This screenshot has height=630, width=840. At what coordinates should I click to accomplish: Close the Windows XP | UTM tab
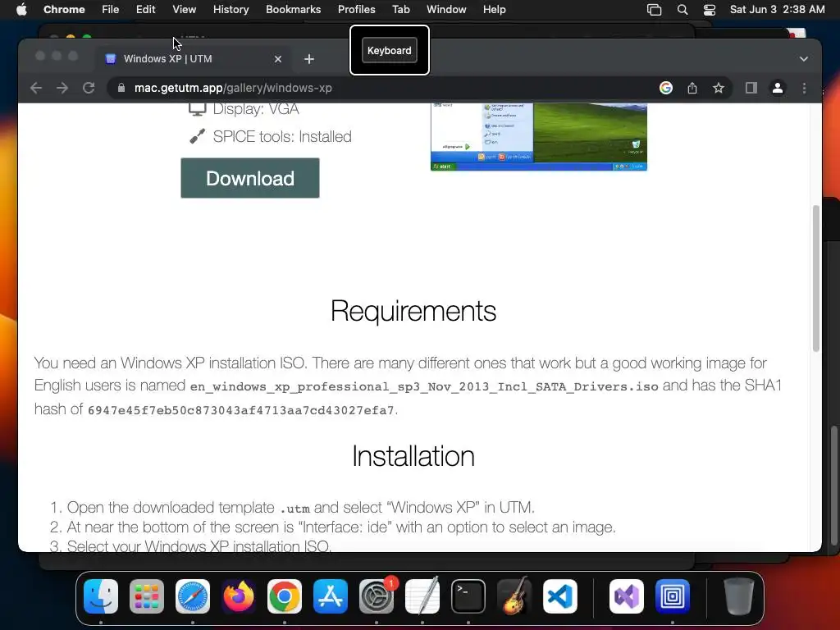(x=278, y=59)
